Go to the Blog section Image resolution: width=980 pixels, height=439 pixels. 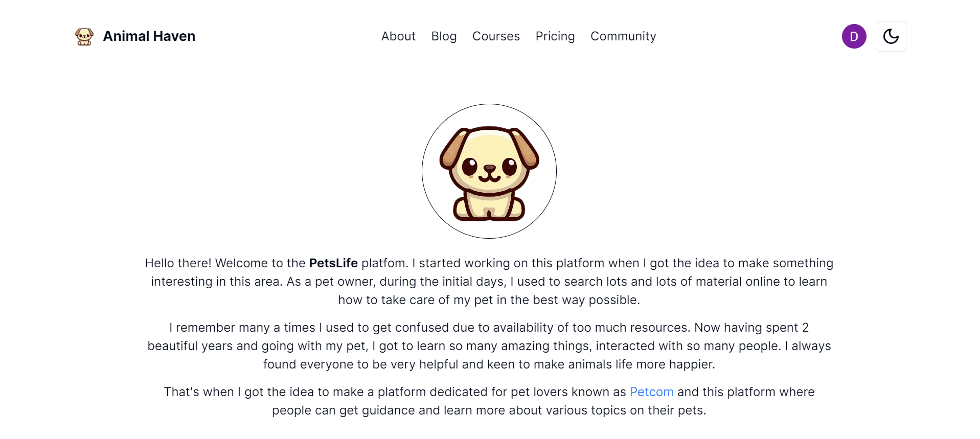444,36
